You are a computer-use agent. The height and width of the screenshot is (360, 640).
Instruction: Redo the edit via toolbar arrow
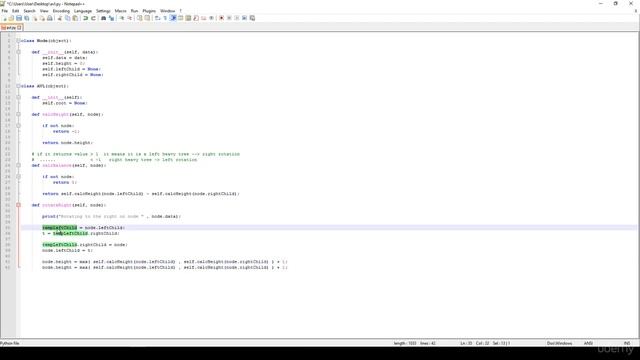click(93, 18)
